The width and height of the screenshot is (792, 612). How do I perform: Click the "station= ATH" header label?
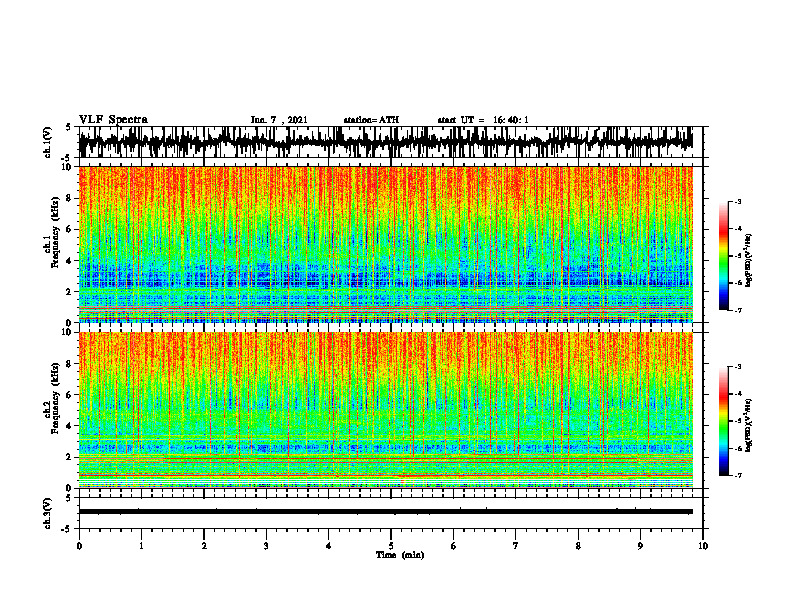371,120
